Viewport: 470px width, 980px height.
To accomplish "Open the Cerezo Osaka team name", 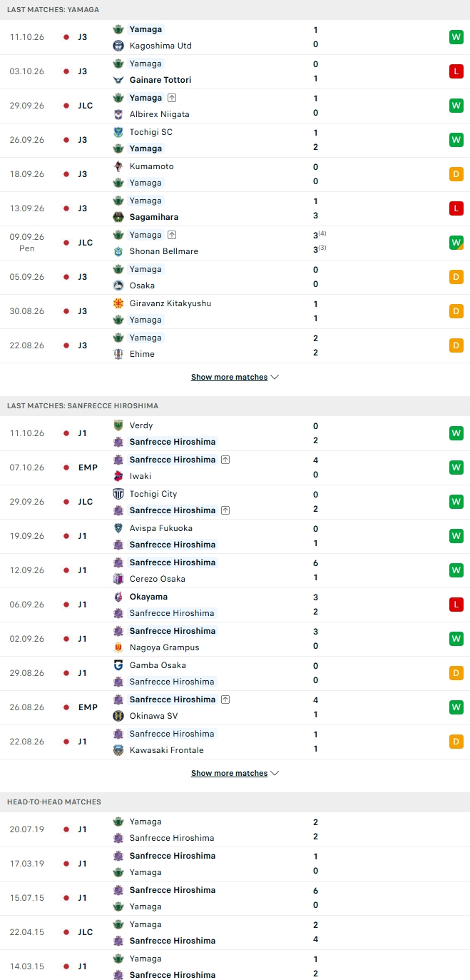I will (x=158, y=579).
